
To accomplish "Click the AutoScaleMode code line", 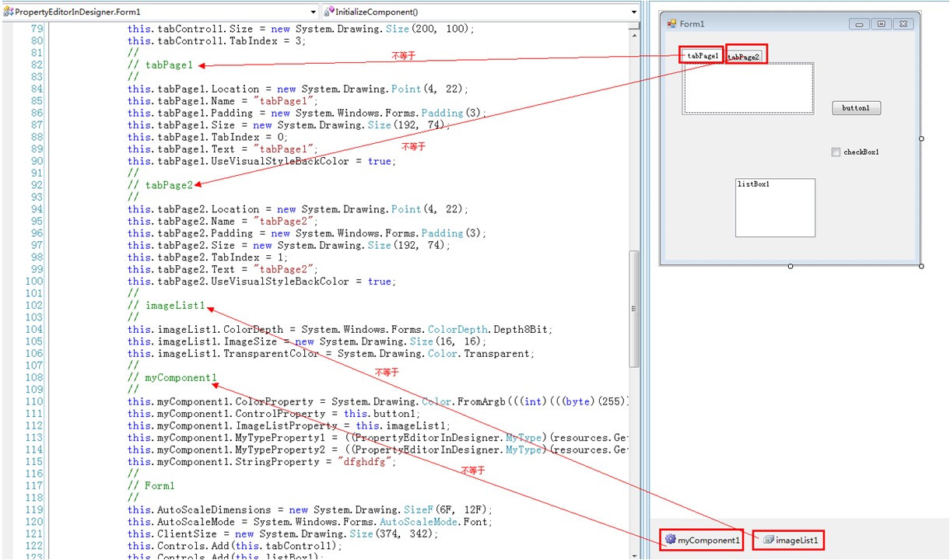I will pyautogui.click(x=310, y=522).
